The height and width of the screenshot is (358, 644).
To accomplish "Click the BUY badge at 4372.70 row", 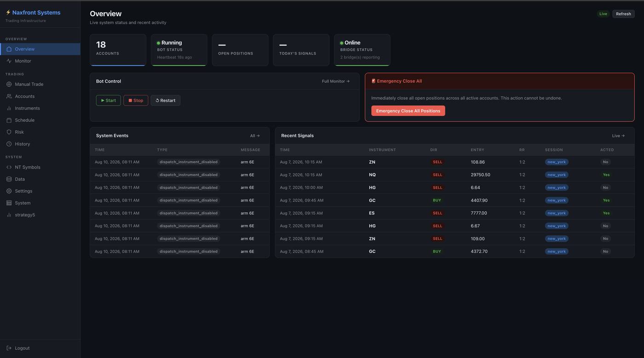I will point(437,252).
